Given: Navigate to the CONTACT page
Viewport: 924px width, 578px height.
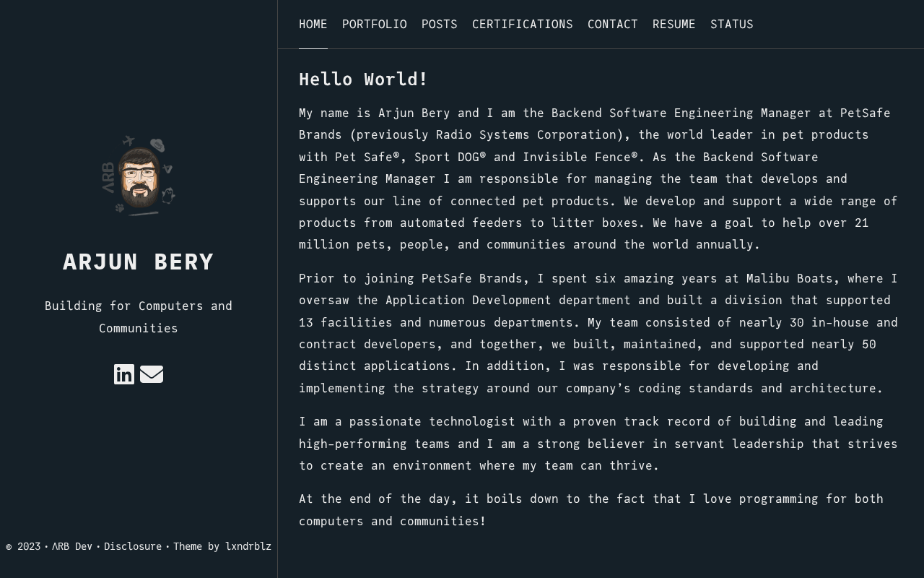Looking at the screenshot, I should pos(613,25).
